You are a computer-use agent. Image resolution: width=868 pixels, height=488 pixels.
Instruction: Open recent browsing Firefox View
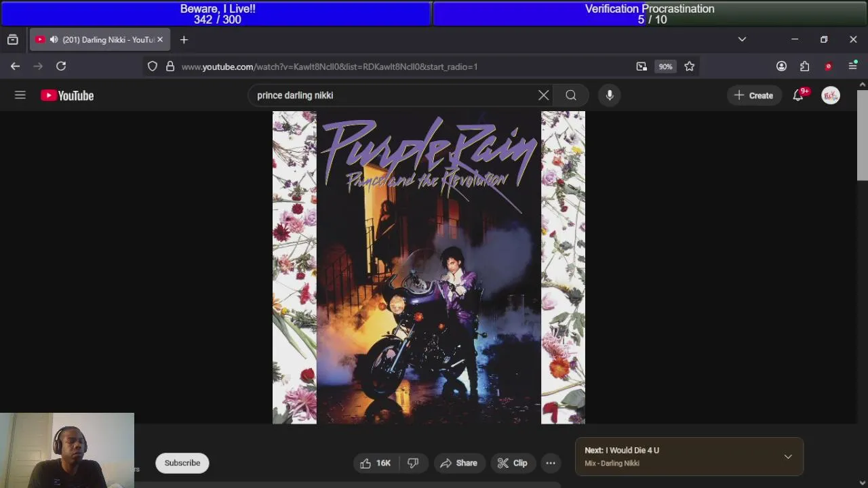pyautogui.click(x=12, y=40)
